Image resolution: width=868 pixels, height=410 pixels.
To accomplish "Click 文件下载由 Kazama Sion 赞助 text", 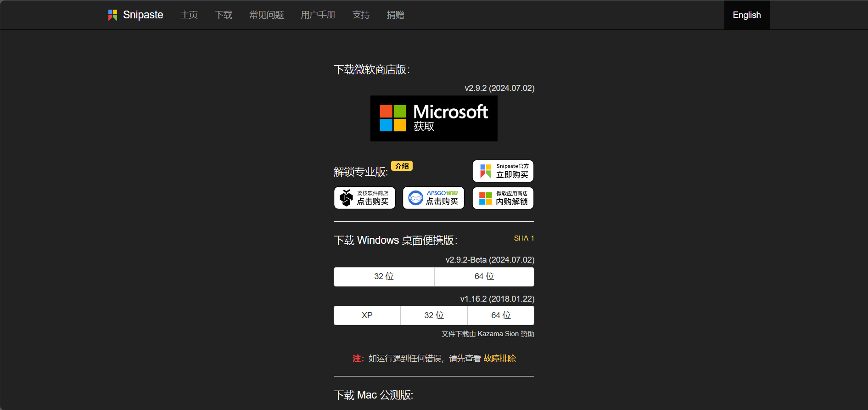I will point(488,334).
